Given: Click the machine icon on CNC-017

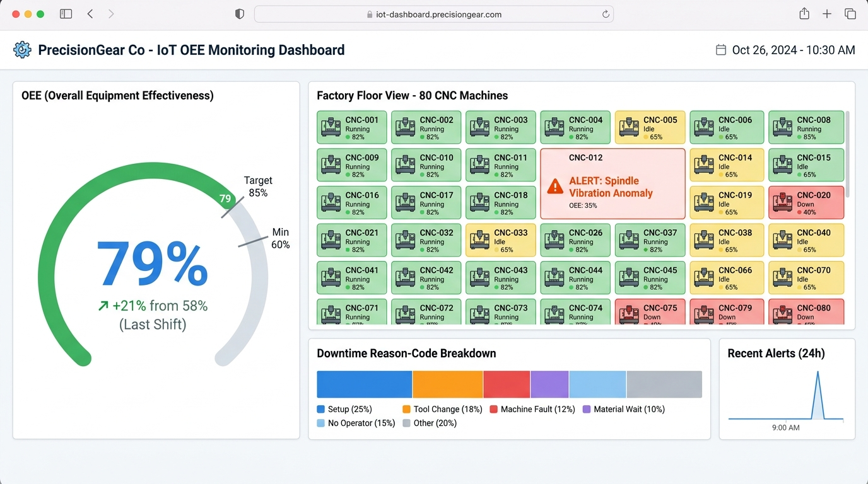Looking at the screenshot, I should pos(406,203).
